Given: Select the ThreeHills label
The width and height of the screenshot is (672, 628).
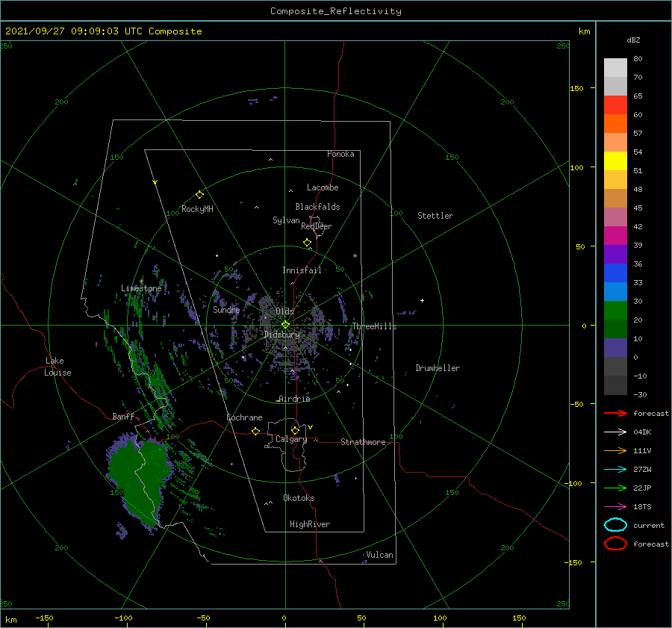Looking at the screenshot, I should click(x=375, y=326).
